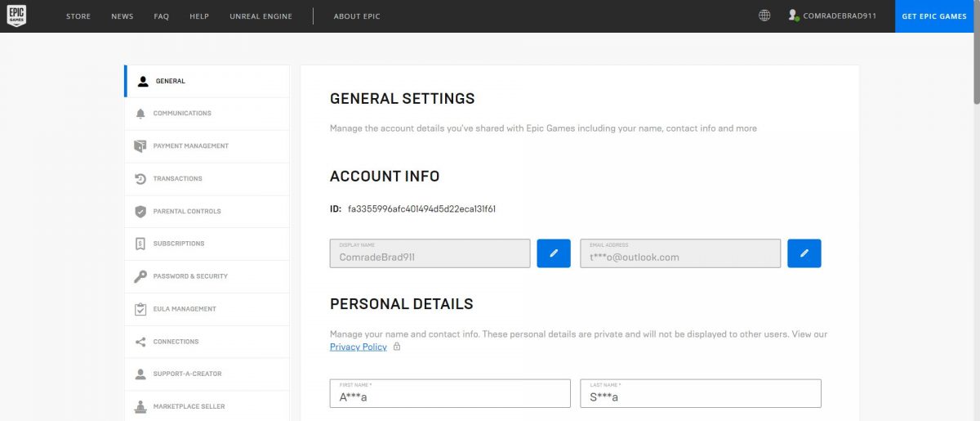Edit email address with pencil button
The width and height of the screenshot is (980, 421).
804,253
